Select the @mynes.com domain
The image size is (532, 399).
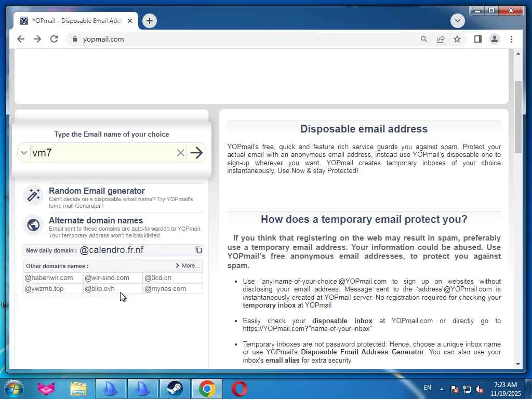pos(165,289)
